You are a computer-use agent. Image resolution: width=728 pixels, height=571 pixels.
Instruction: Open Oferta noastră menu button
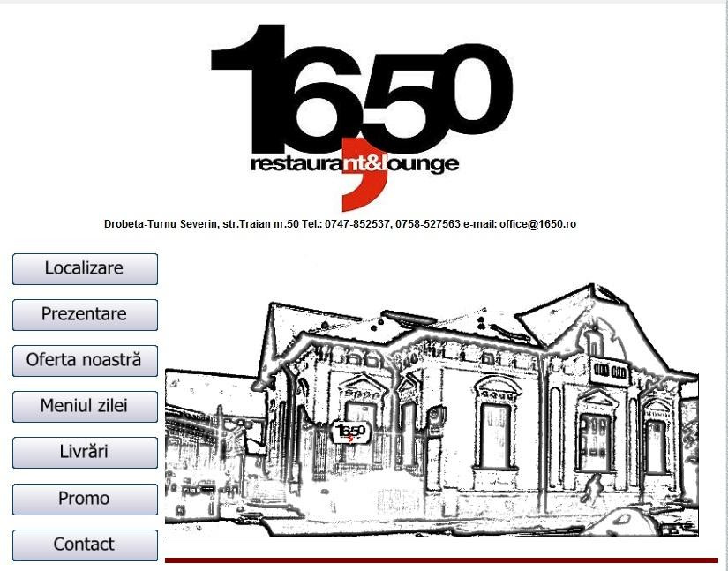click(85, 361)
